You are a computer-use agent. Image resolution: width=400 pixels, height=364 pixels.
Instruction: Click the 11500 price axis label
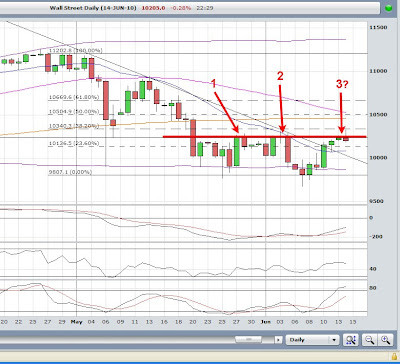(x=378, y=27)
